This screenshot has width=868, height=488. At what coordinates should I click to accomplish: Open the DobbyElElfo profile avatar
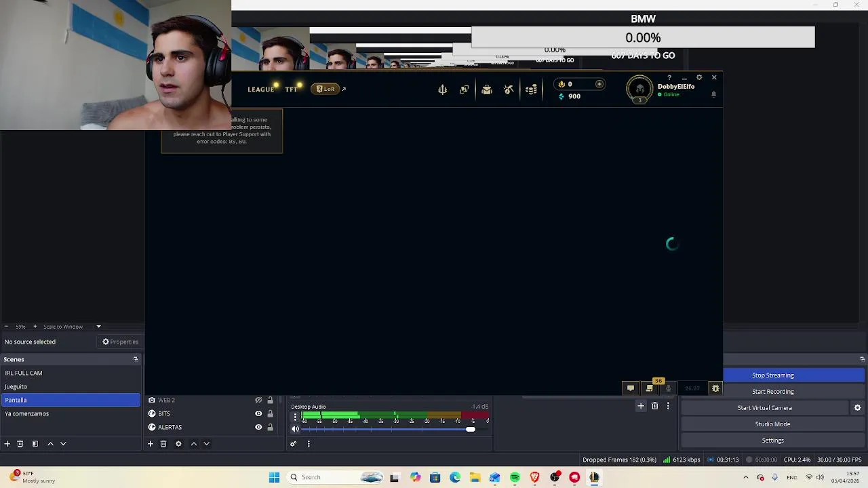(639, 89)
